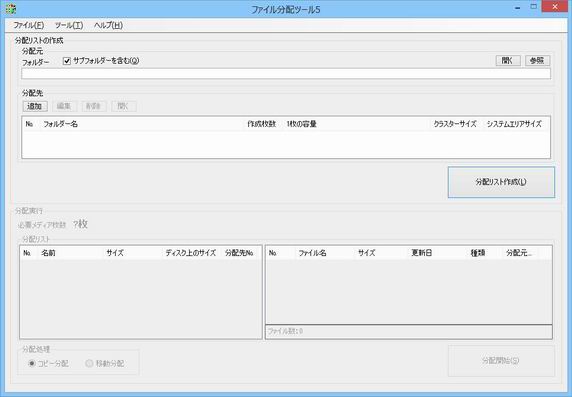Click the app icon in title bar
572x397 pixels.
[x=11, y=8]
